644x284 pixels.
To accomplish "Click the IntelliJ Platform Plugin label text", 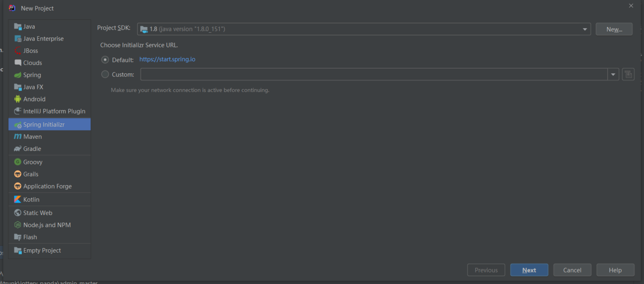I will point(55,111).
